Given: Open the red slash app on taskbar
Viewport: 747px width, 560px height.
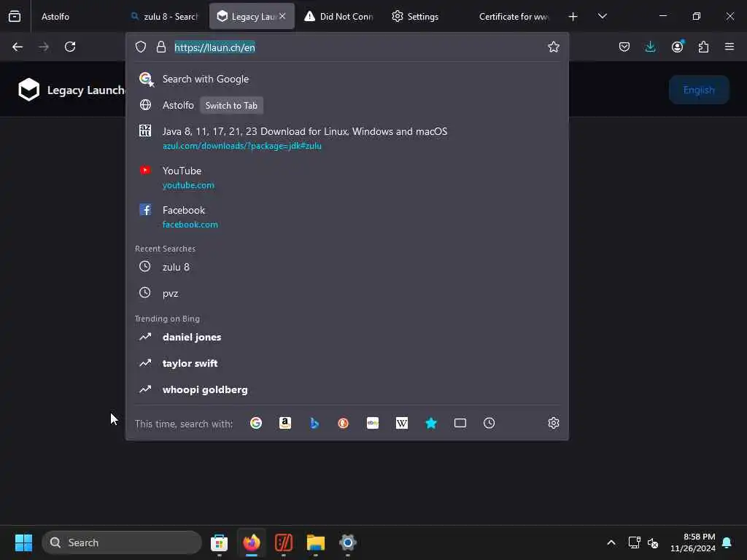Looking at the screenshot, I should pyautogui.click(x=284, y=542).
